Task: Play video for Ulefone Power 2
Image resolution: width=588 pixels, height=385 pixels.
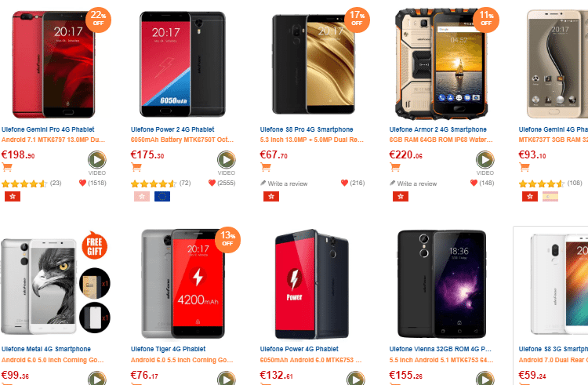Action: click(x=226, y=160)
